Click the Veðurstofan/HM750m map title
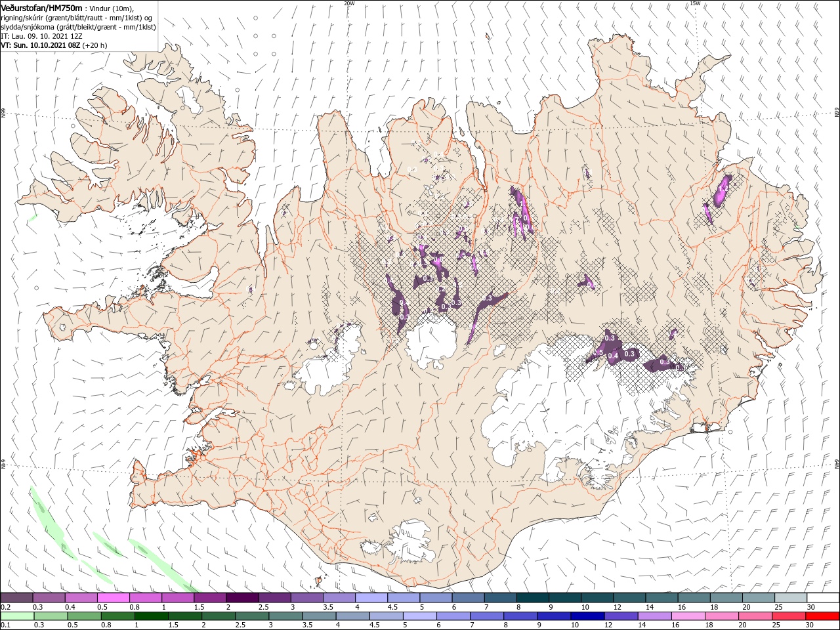This screenshot has width=840, height=630. point(42,7)
